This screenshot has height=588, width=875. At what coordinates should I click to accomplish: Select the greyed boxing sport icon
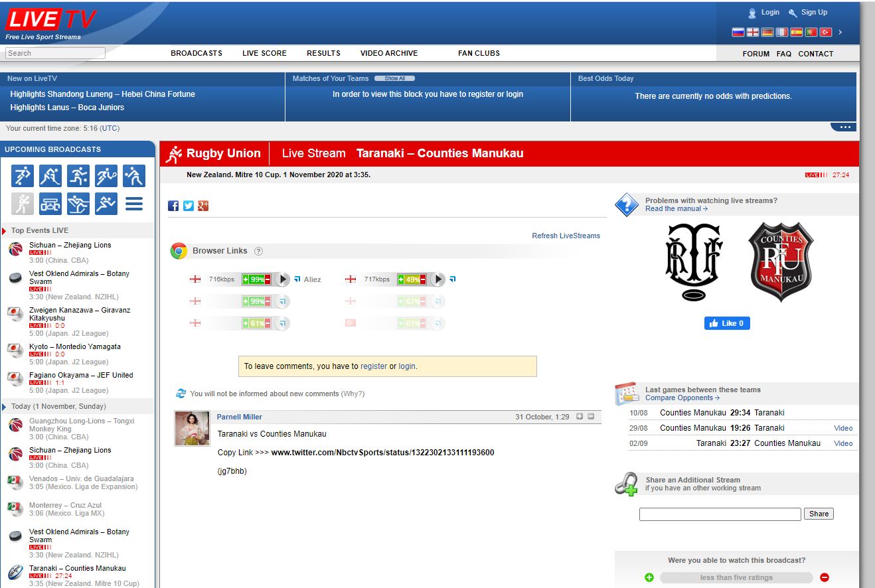point(23,204)
